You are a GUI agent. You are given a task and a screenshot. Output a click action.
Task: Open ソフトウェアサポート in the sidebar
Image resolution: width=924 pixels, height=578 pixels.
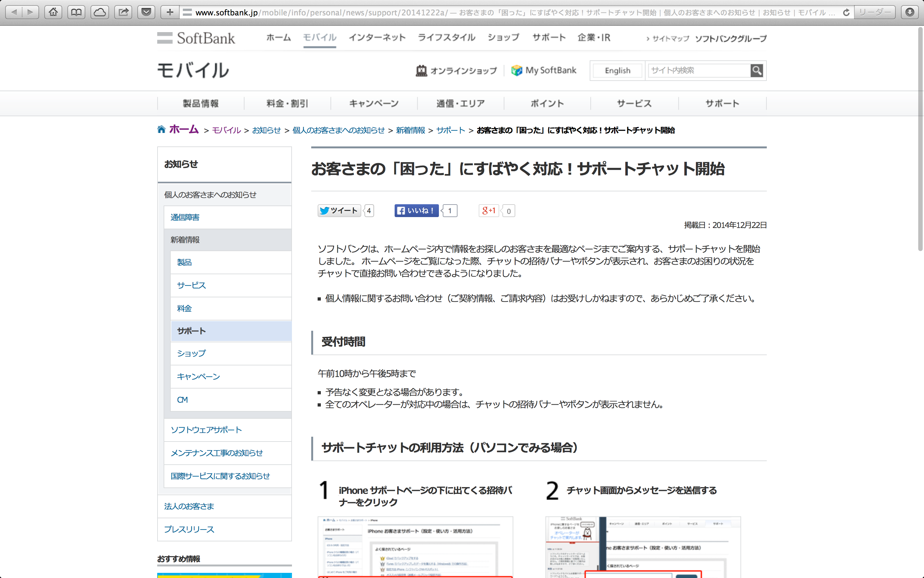(x=227, y=430)
